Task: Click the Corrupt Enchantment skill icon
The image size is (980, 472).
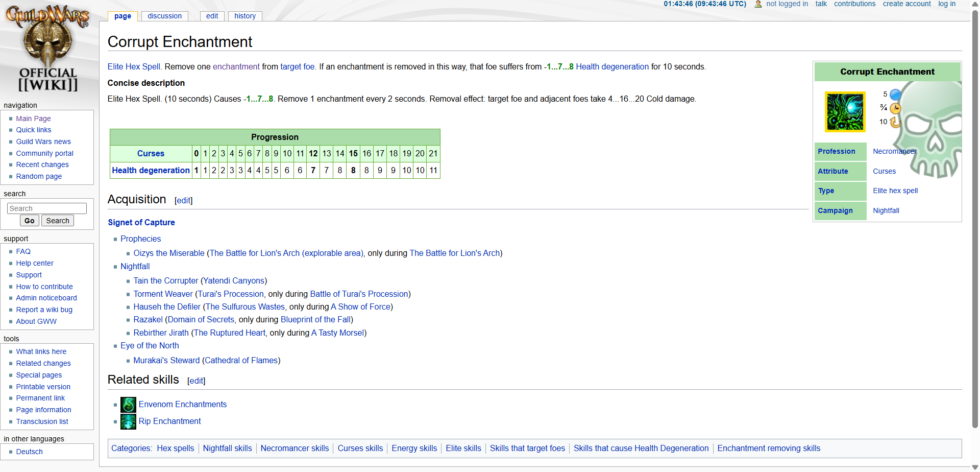Action: pos(845,112)
